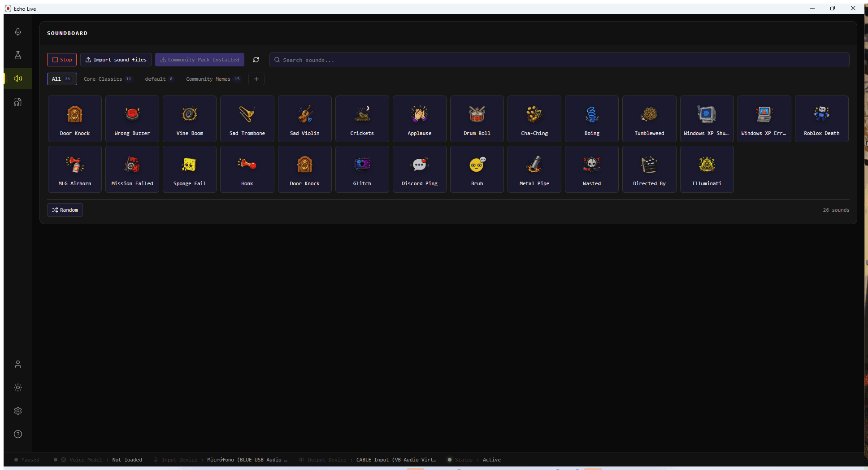
Task: Click the Stop button
Action: tap(62, 60)
